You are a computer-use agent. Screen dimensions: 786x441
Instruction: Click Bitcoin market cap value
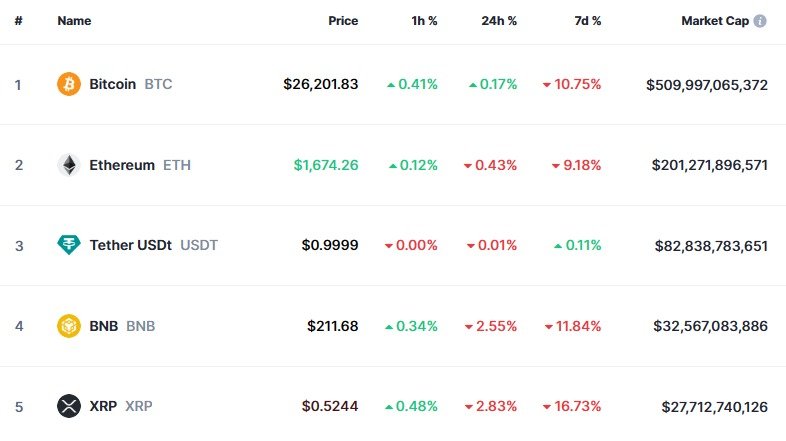707,84
